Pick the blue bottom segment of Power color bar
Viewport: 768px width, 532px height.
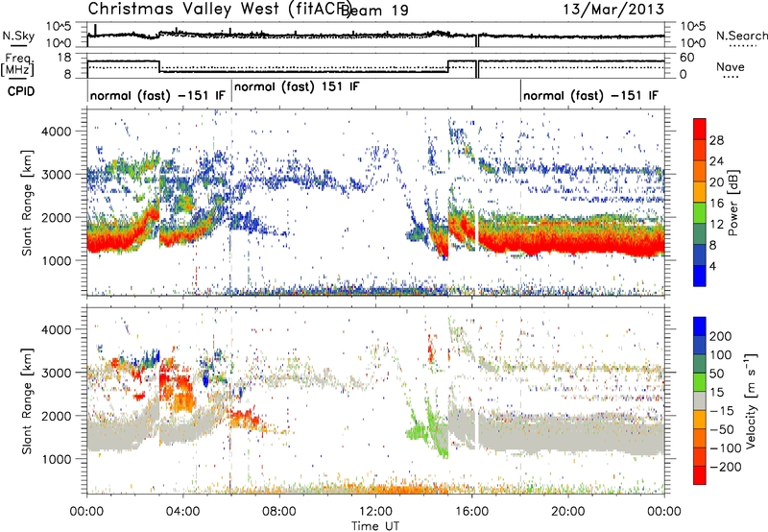tap(700, 276)
